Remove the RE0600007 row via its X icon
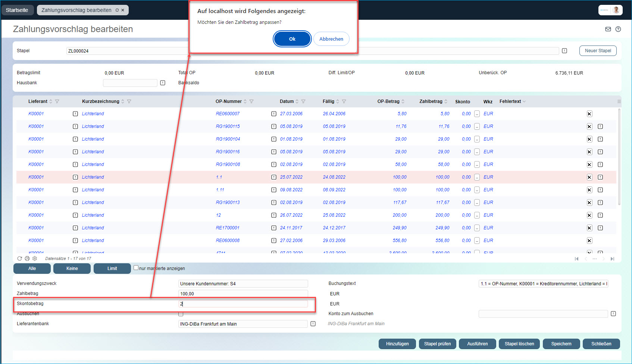 pos(589,114)
